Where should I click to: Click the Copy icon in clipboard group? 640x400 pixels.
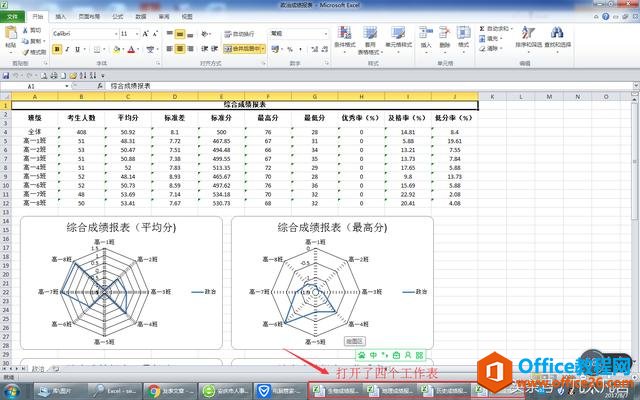tap(25, 41)
